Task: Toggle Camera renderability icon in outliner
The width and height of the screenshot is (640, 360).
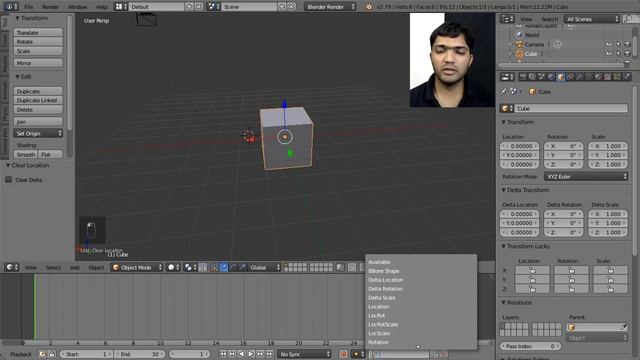Action: 627,44
